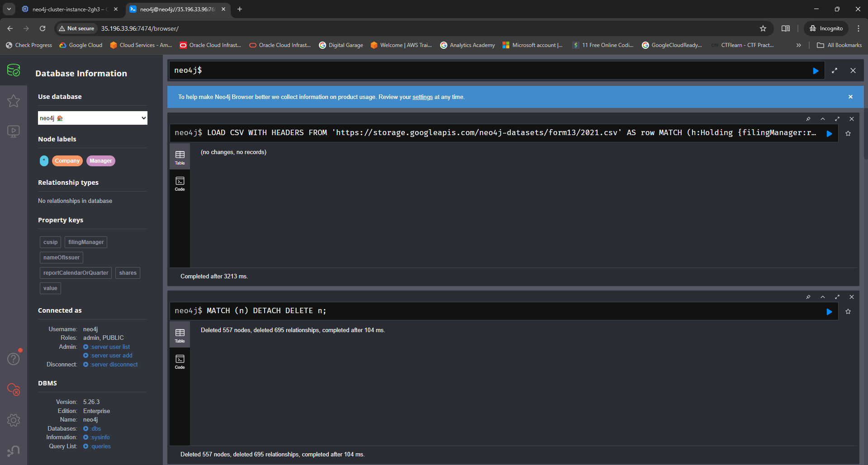
Task: Expand the main query editor to fullscreen
Action: [x=835, y=70]
